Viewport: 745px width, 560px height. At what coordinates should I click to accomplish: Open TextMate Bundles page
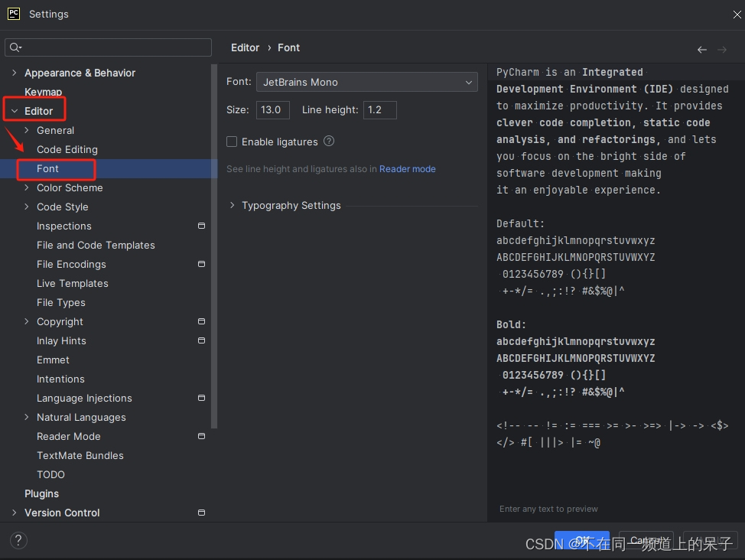80,455
